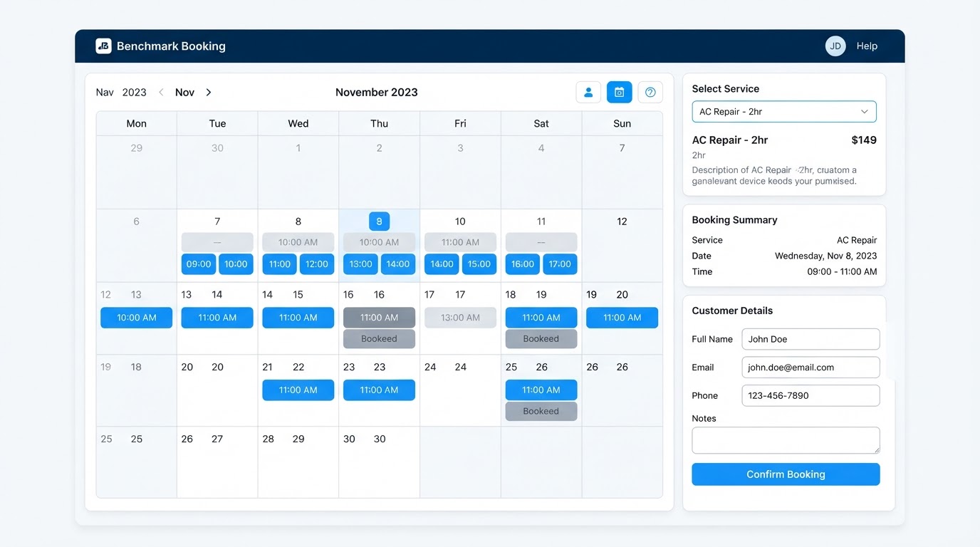Click day 11 in the Sat column
The image size is (980, 547).
click(x=541, y=222)
